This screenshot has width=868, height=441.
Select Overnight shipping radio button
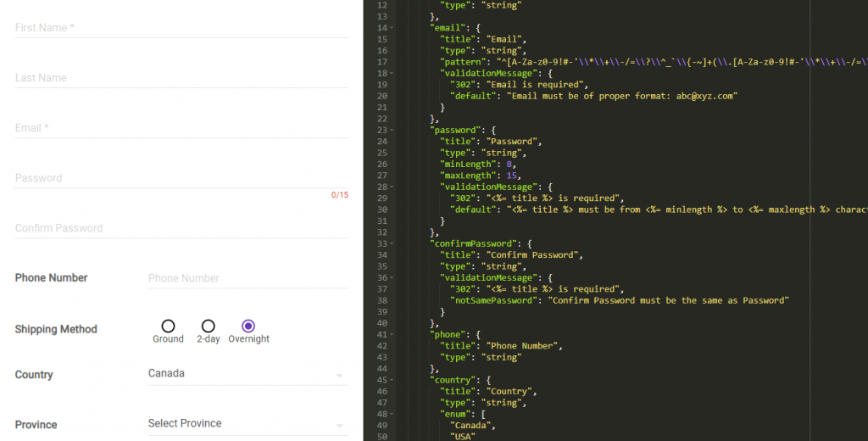[x=248, y=326]
